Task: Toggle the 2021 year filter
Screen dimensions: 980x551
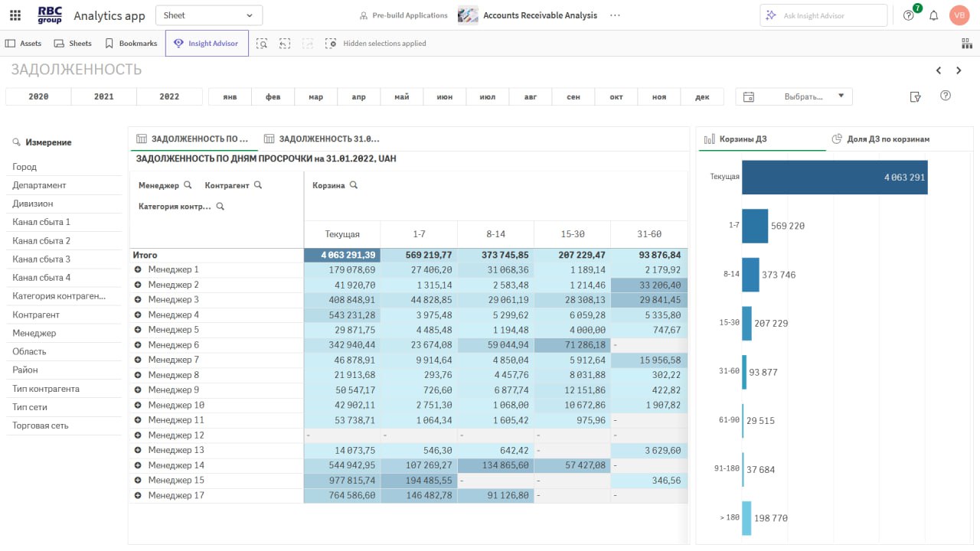Action: click(103, 96)
